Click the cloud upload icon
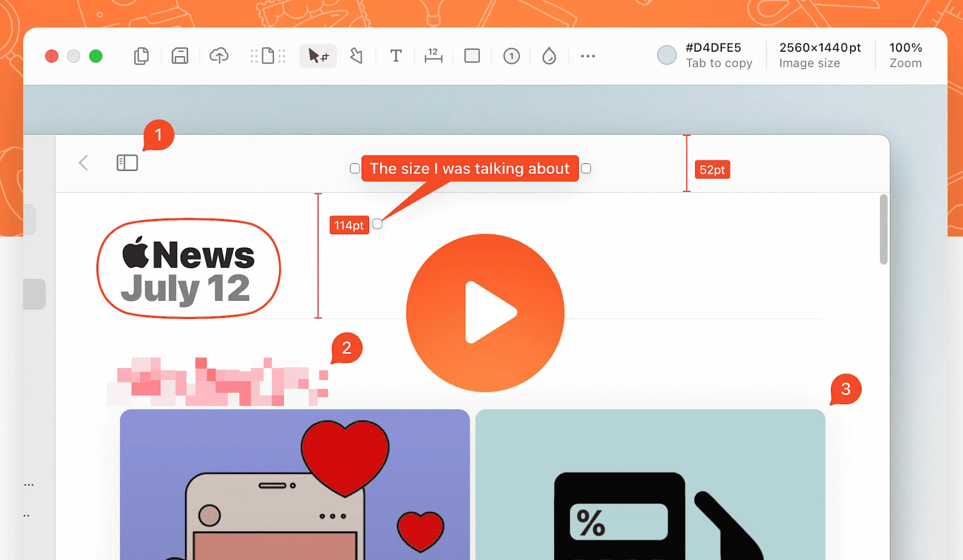The height and width of the screenshot is (560, 963). pyautogui.click(x=219, y=56)
